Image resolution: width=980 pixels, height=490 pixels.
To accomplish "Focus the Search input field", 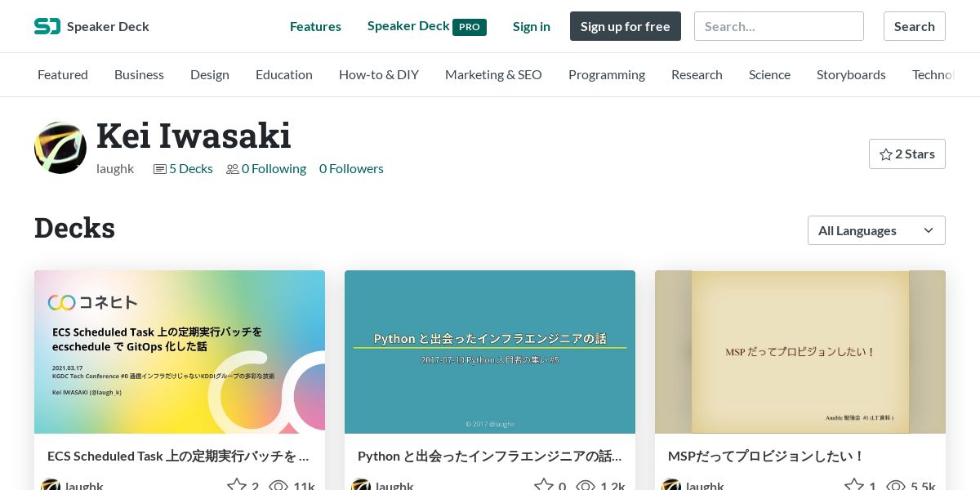I will (x=779, y=26).
